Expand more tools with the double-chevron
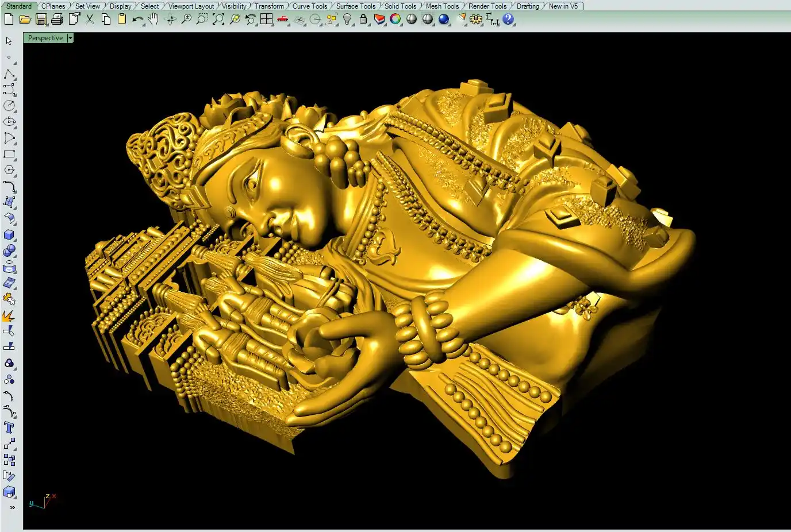791x532 pixels. [x=11, y=507]
